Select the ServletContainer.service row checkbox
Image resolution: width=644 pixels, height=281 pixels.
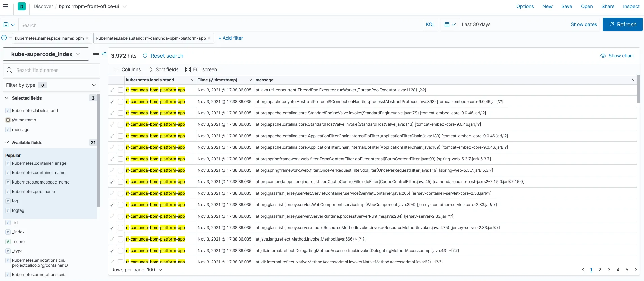[x=120, y=193]
